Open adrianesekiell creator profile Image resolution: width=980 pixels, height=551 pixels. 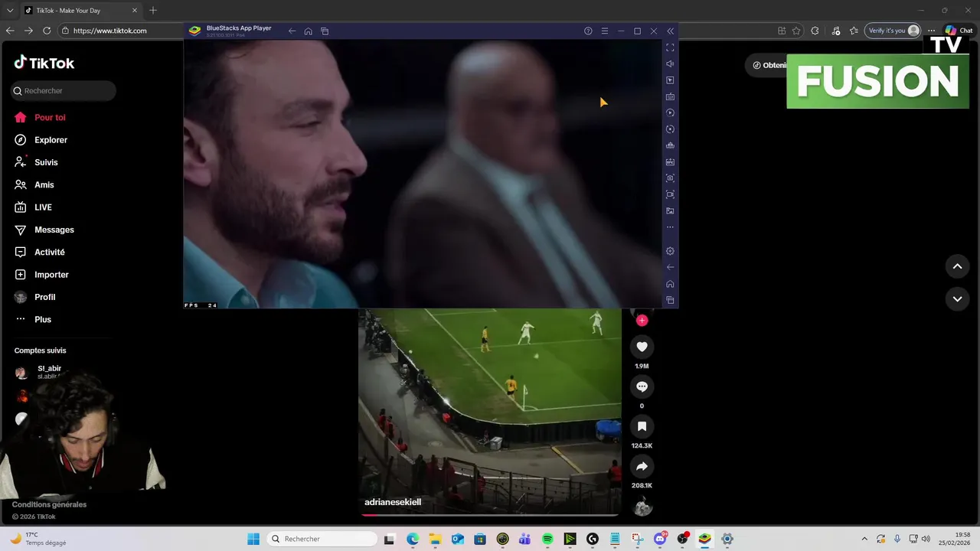393,502
